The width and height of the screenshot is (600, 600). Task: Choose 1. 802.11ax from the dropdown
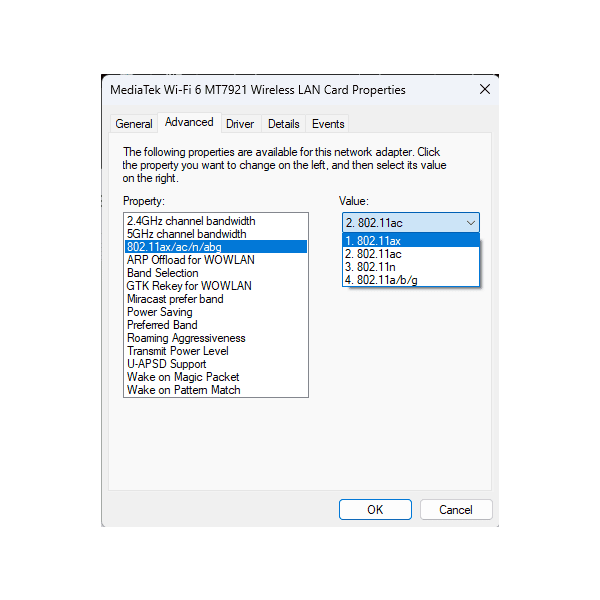point(411,241)
